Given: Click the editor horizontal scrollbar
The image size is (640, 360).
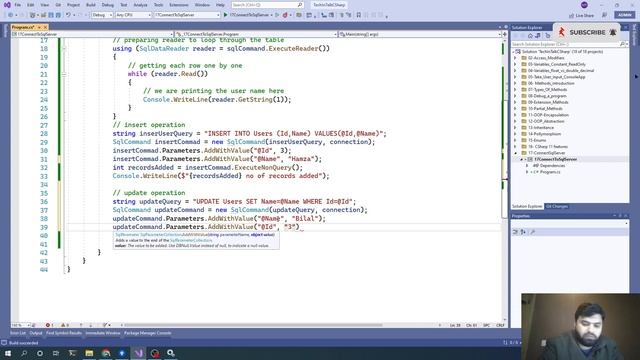Looking at the screenshot, I should [x=253, y=325].
